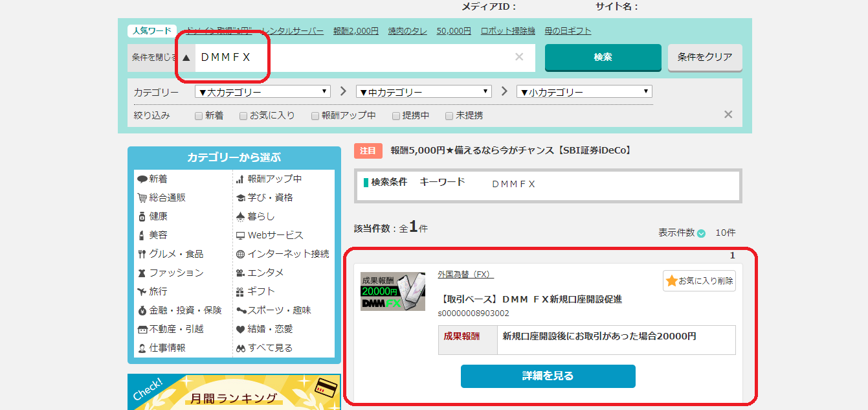This screenshot has width=868, height=410.
Task: Click the shopping cart icon for 総合通販
Action: tap(142, 198)
